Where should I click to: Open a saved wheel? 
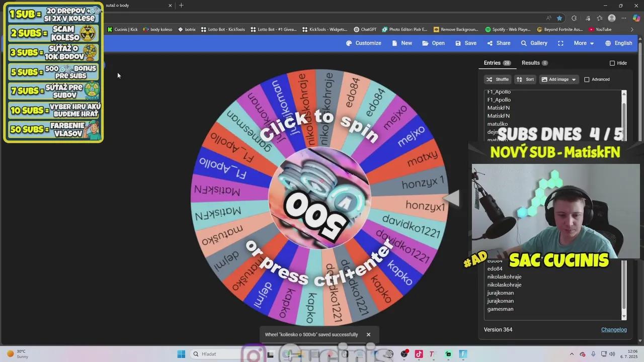[x=433, y=43]
